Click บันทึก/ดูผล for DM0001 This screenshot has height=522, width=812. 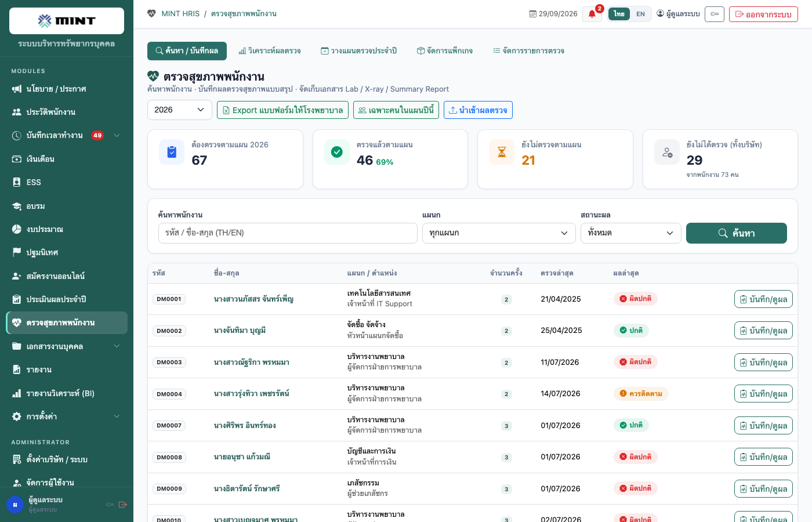pos(763,299)
